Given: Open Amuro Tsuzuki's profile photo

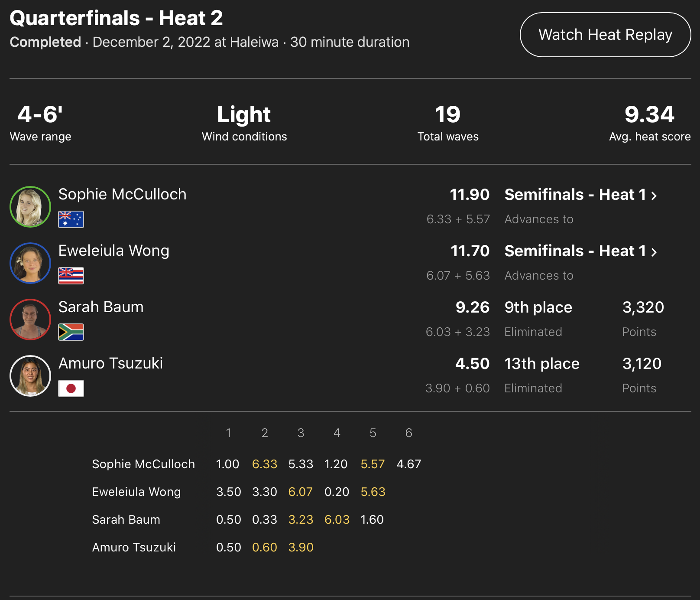Looking at the screenshot, I should tap(30, 376).
